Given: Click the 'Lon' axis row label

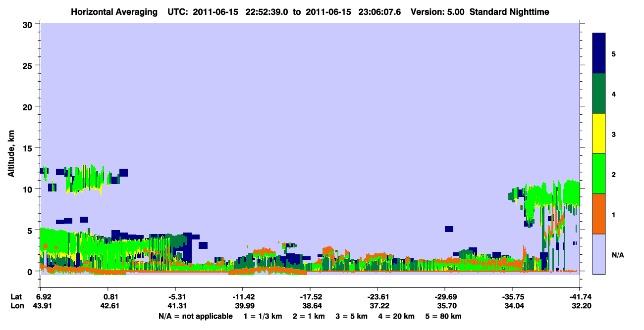Looking at the screenshot, I should point(16,306).
